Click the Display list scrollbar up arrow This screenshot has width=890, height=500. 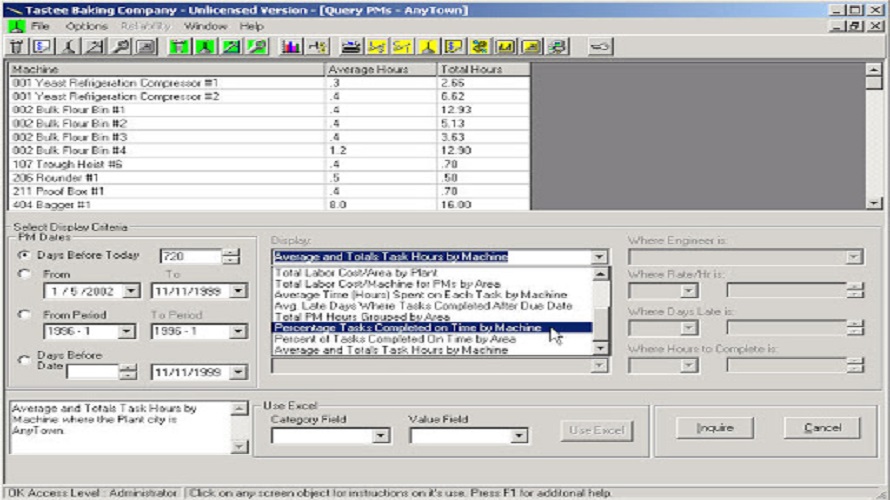[600, 274]
